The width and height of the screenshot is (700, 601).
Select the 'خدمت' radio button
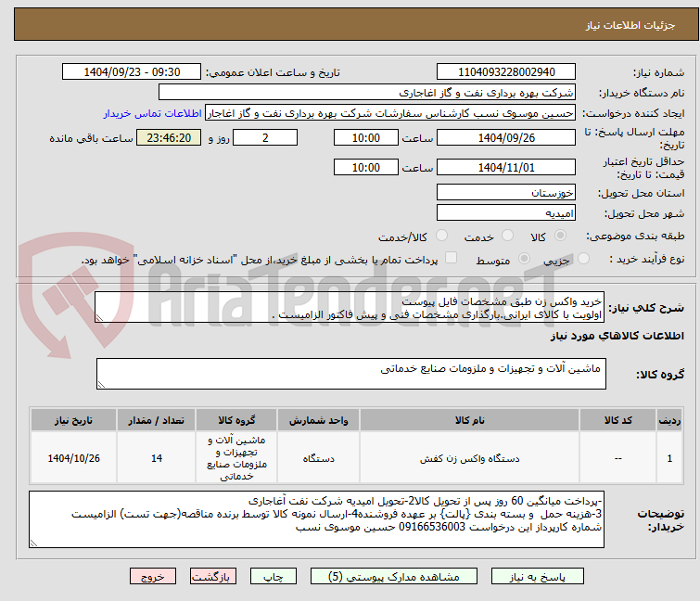click(x=507, y=236)
